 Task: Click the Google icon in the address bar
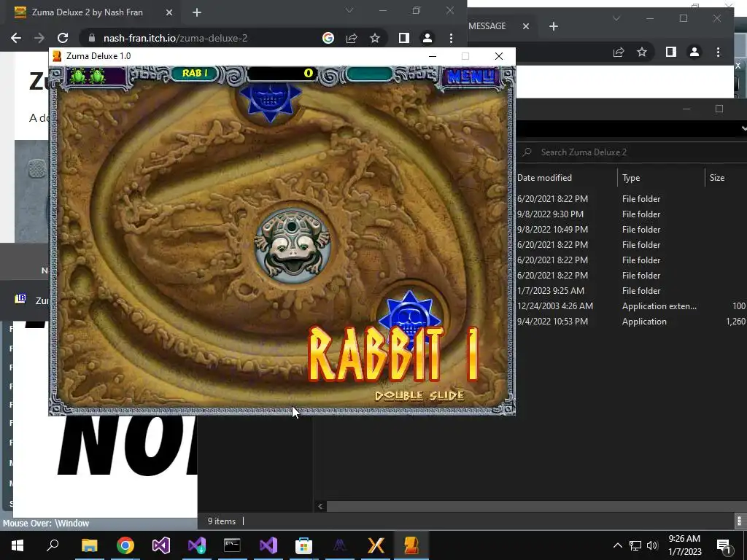tap(328, 38)
